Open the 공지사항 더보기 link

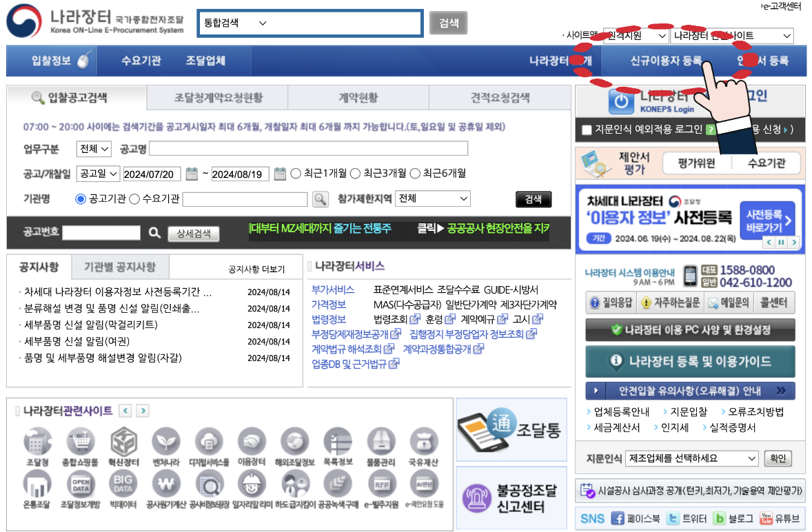click(257, 269)
